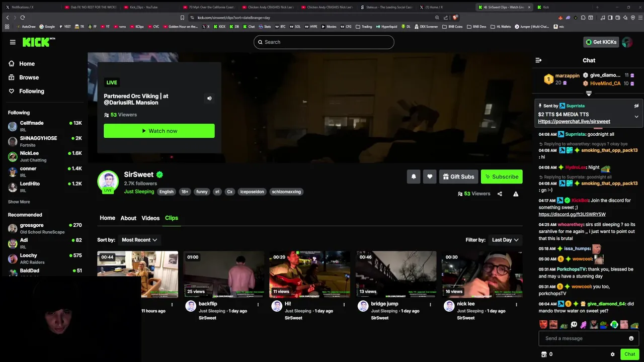Toggle stream notification bell
644x362 pixels.
[414, 176]
